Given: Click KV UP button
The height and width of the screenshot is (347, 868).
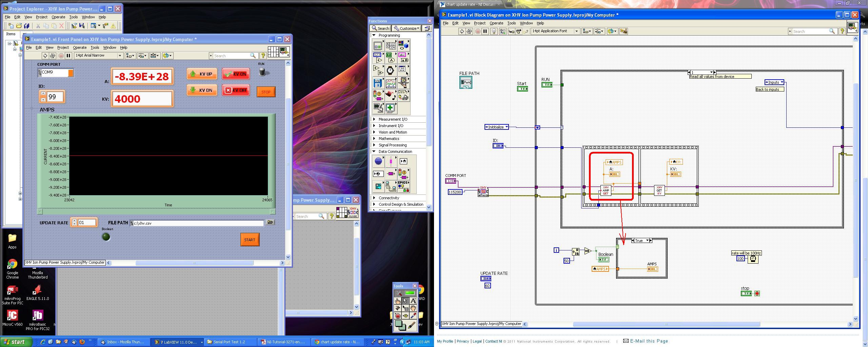Looking at the screenshot, I should (201, 74).
